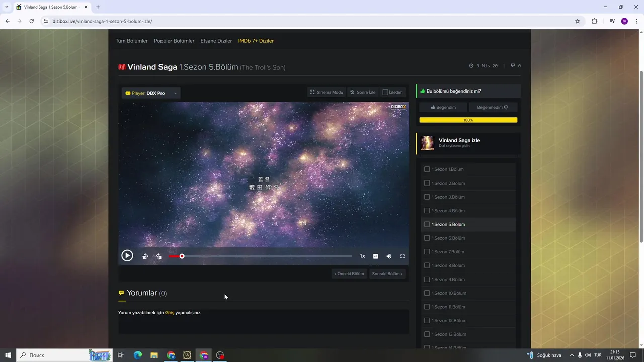Tick the İzledim checkbox above the player
Viewport: 644px width, 362px height.
[385, 92]
